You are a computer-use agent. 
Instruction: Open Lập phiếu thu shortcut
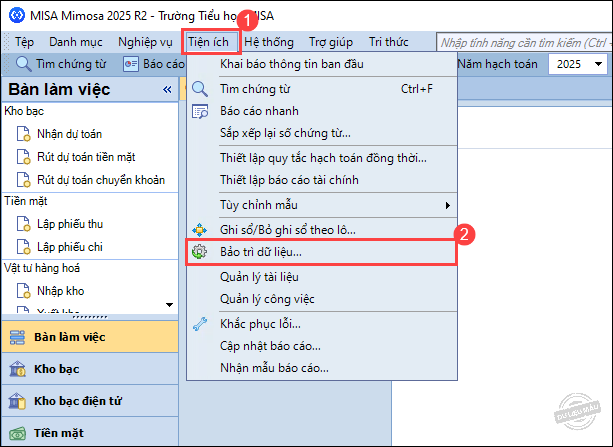[x=70, y=224]
